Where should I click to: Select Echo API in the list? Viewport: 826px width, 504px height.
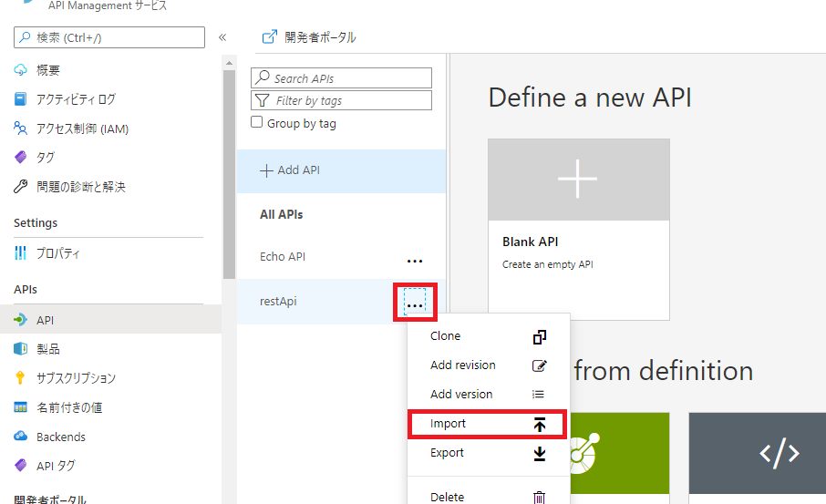(283, 256)
